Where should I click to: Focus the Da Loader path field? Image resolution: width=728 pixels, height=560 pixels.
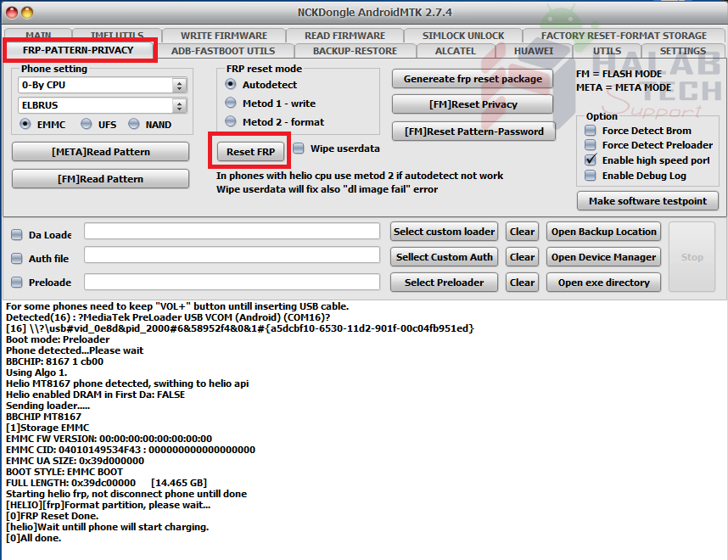click(232, 232)
